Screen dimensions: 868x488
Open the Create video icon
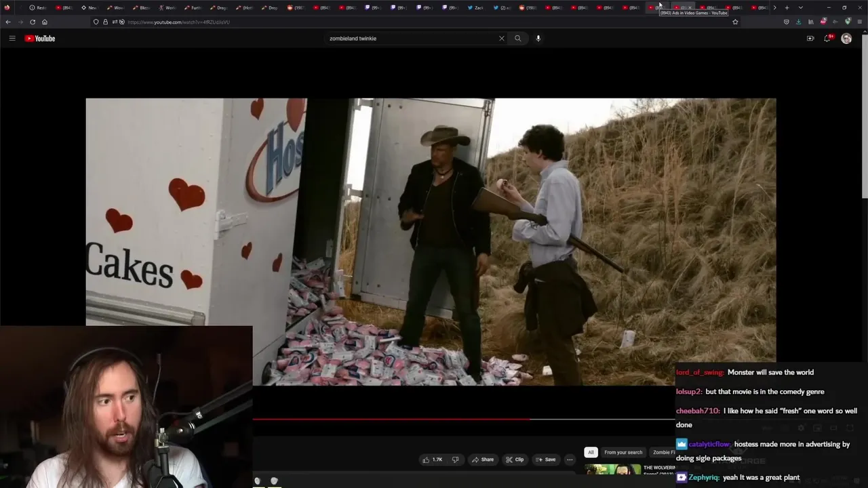coord(810,39)
